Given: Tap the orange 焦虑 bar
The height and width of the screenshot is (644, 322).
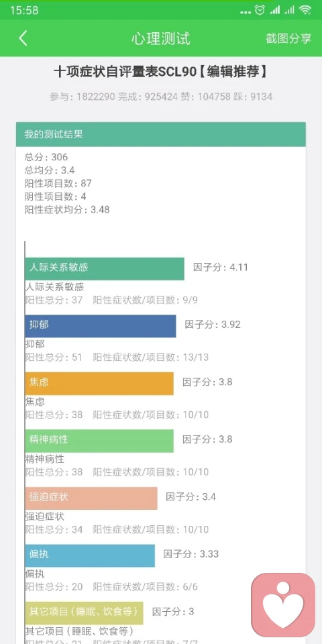Looking at the screenshot, I should [x=99, y=384].
